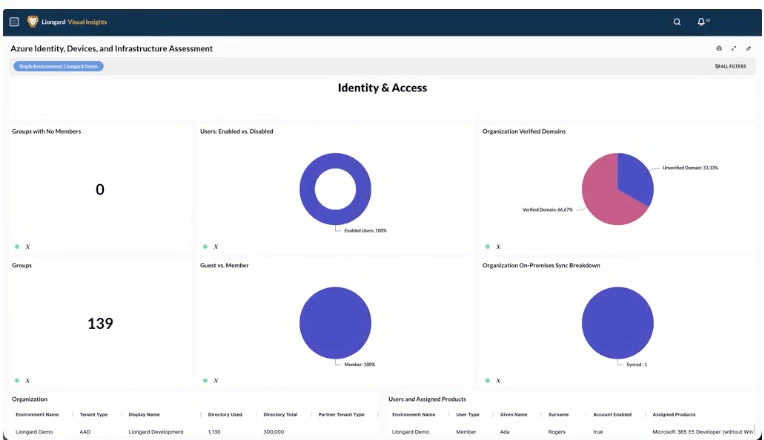Viewport: 764px width, 440px height.
Task: Click green status dot under Organization Verified Domains
Action: pyautogui.click(x=487, y=247)
